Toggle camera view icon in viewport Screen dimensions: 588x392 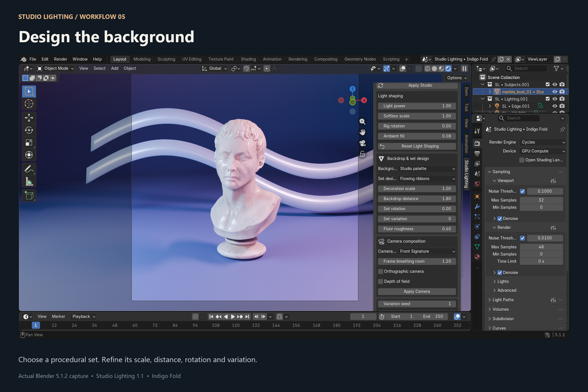[363, 143]
